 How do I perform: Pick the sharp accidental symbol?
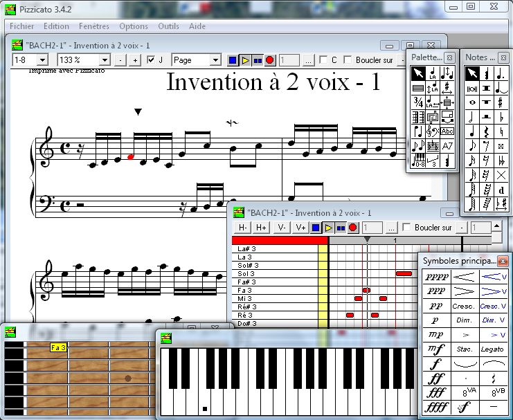click(x=501, y=102)
